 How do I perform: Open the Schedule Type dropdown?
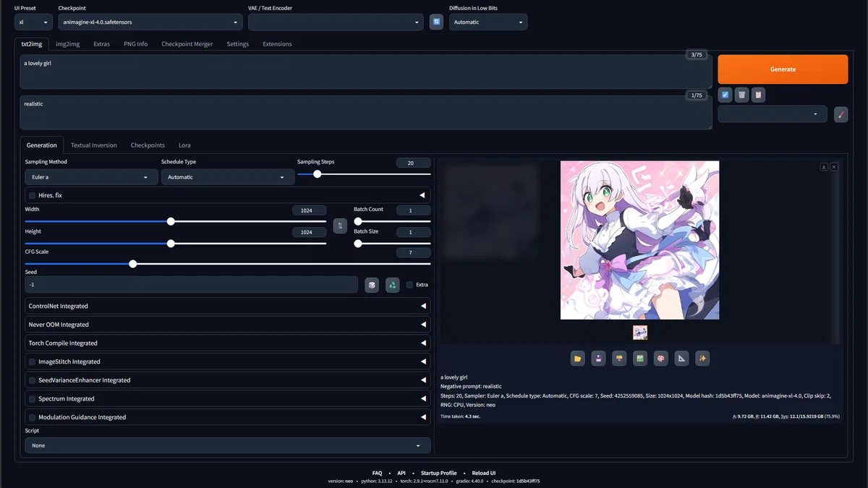click(x=228, y=177)
